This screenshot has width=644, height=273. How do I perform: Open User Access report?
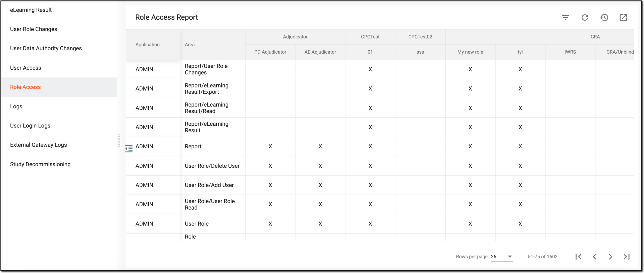(x=26, y=68)
